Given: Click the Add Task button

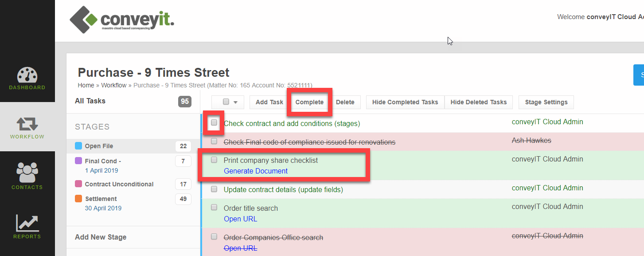Looking at the screenshot, I should (x=269, y=102).
